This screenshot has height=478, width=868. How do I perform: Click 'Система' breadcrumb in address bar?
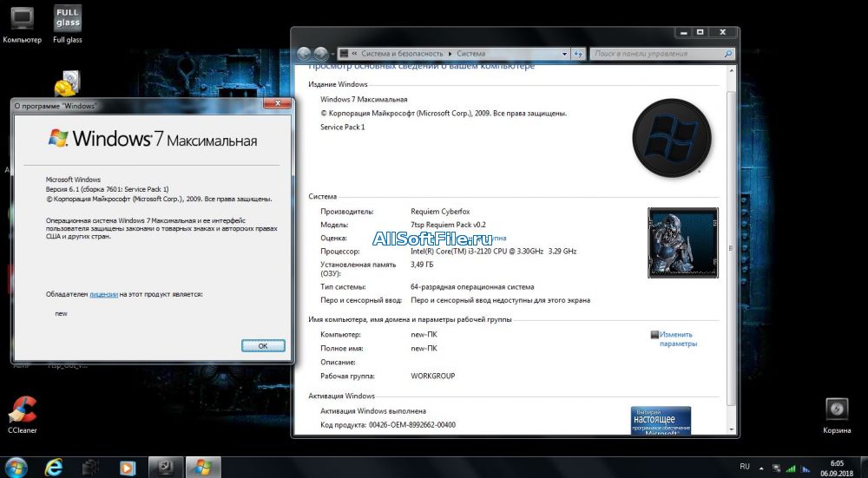click(x=471, y=54)
